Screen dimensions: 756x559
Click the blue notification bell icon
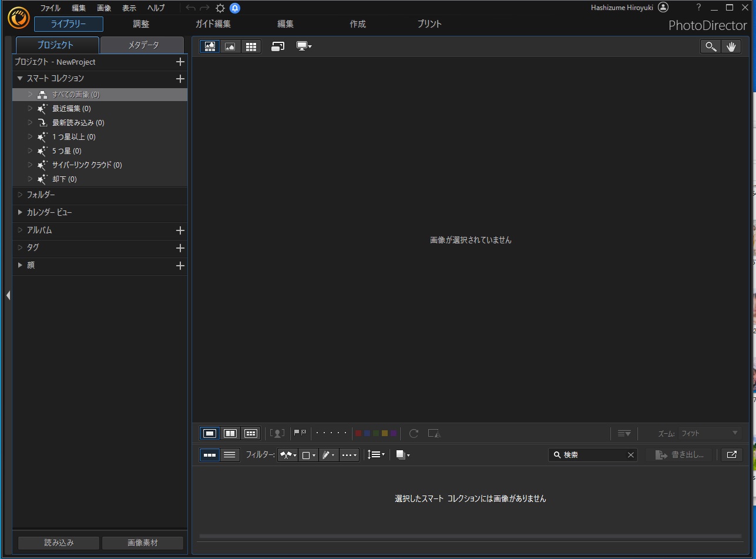click(235, 8)
